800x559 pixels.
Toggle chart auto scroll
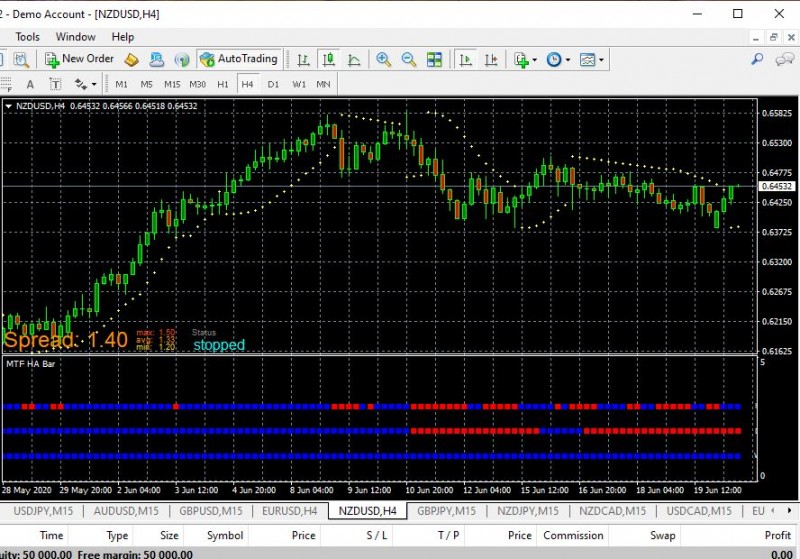[465, 60]
